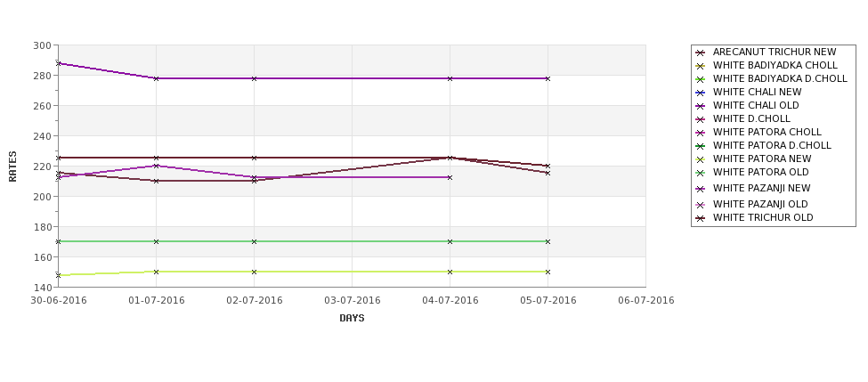The image size is (868, 382).
Task: Click the 03-07-2016 x-axis date label
Action: tap(352, 301)
